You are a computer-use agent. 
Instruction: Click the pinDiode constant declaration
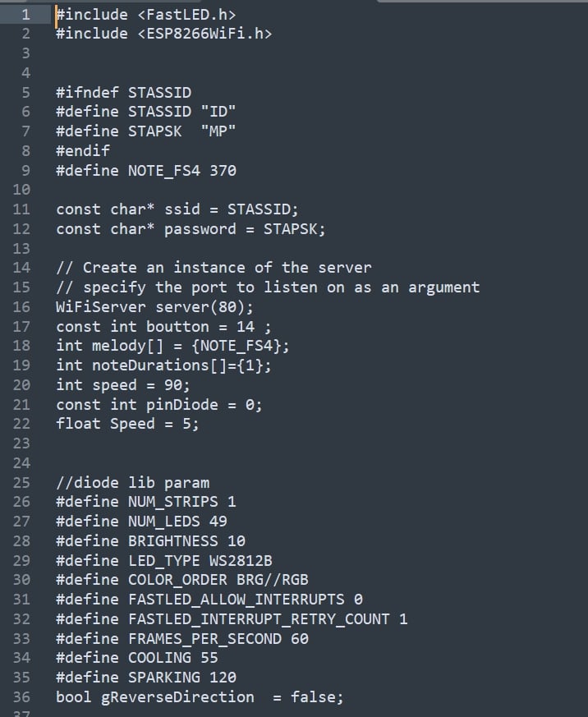pyautogui.click(x=159, y=405)
